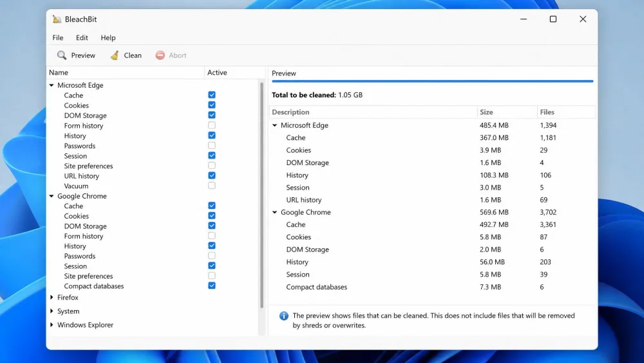This screenshot has height=363, width=644.
Task: Select Google Chrome Form history tree item
Action: tap(83, 236)
